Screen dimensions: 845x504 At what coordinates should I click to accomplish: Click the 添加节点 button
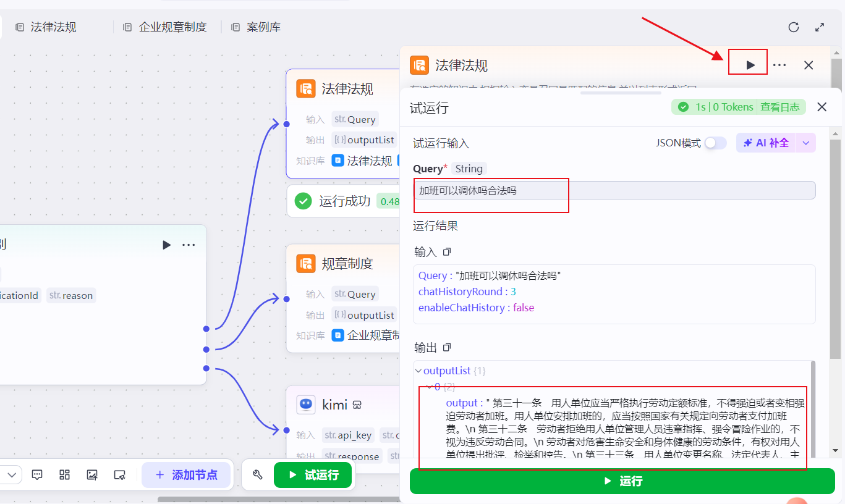point(186,475)
